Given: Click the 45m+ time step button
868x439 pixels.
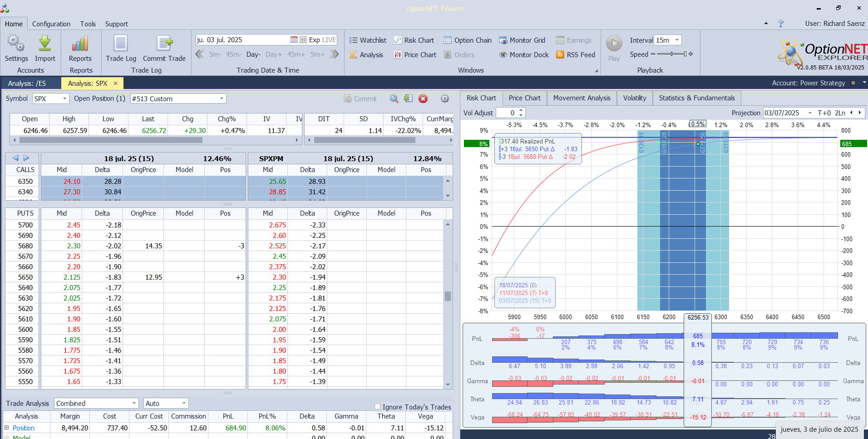Looking at the screenshot, I should tap(296, 54).
